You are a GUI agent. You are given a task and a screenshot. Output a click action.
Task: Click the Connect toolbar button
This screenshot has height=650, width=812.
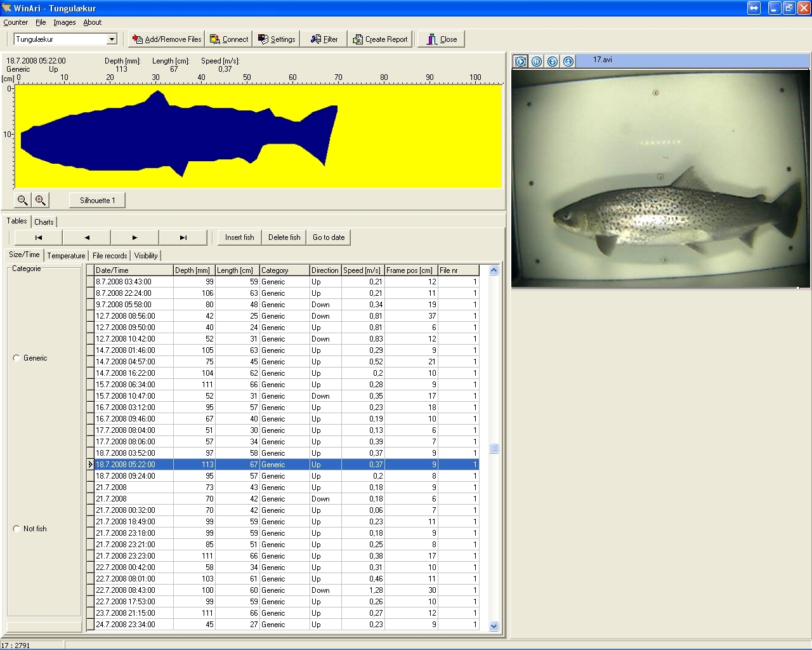coord(229,39)
